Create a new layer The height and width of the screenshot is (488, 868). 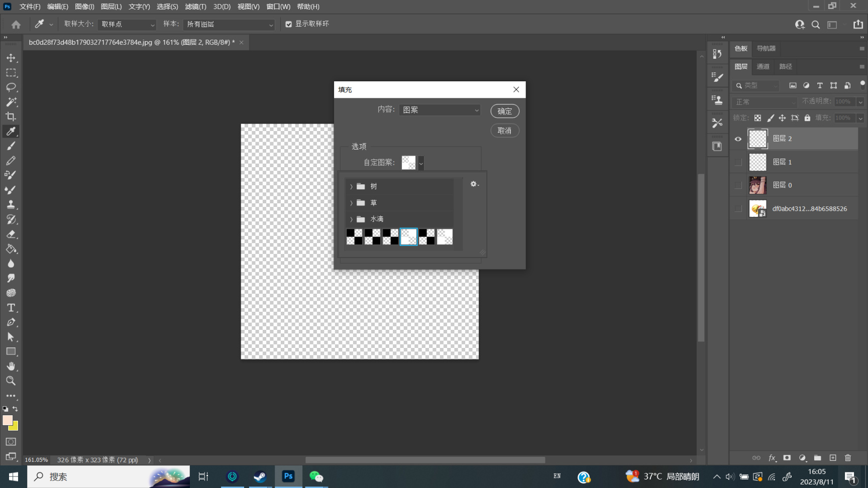[833, 458]
